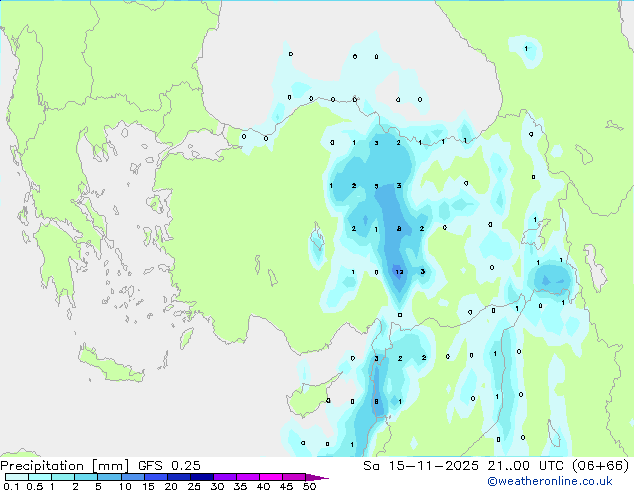Click the '0.5' legend label
Image resolution: width=634 pixels, height=490 pixels.
point(34,486)
